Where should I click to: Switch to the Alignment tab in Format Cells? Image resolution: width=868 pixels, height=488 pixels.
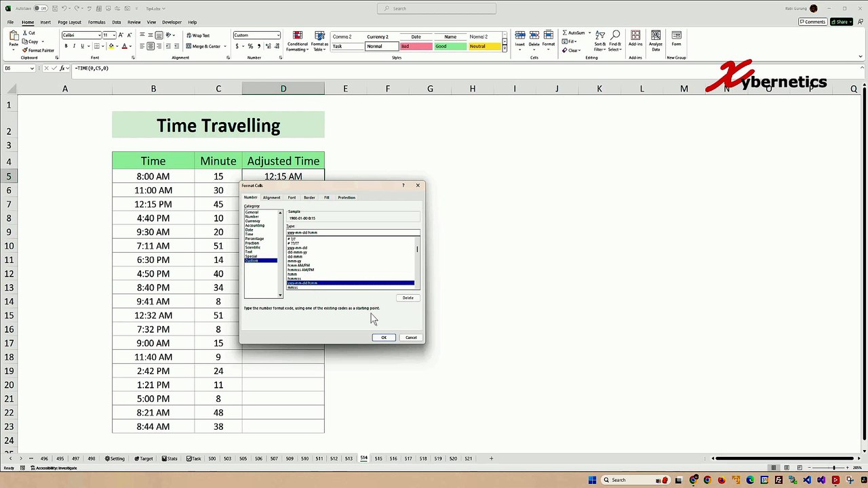click(271, 197)
